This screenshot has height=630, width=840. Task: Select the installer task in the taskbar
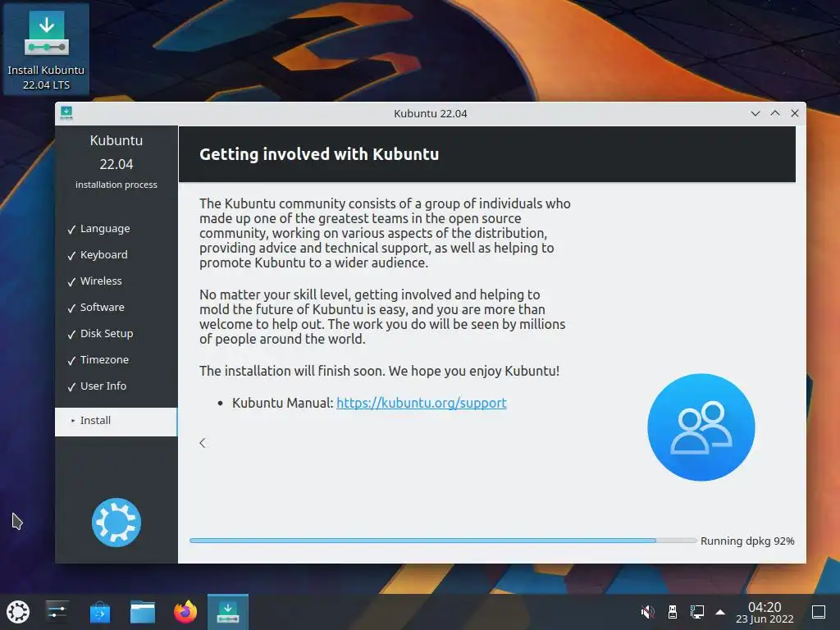click(x=228, y=612)
